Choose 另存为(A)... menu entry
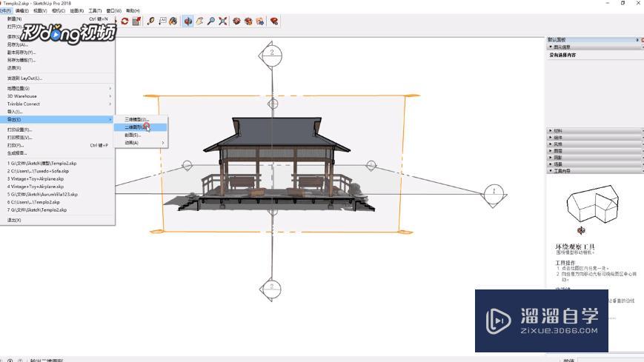This screenshot has width=644, height=362. pos(58,44)
